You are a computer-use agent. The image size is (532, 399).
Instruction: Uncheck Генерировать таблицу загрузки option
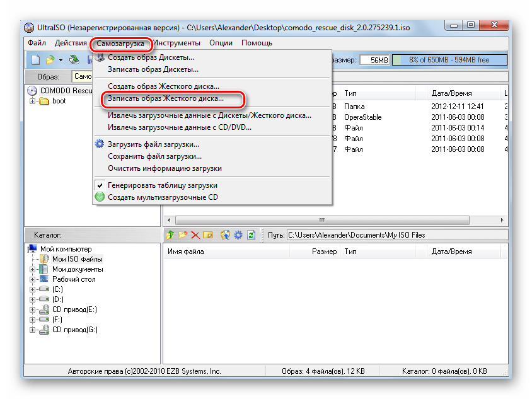tap(162, 185)
